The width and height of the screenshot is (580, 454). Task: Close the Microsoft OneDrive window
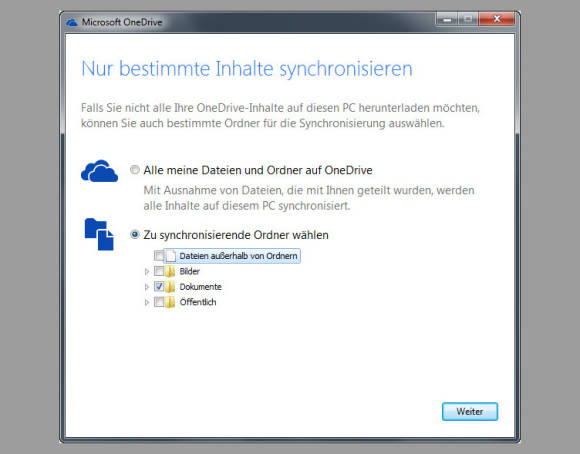coord(497,19)
